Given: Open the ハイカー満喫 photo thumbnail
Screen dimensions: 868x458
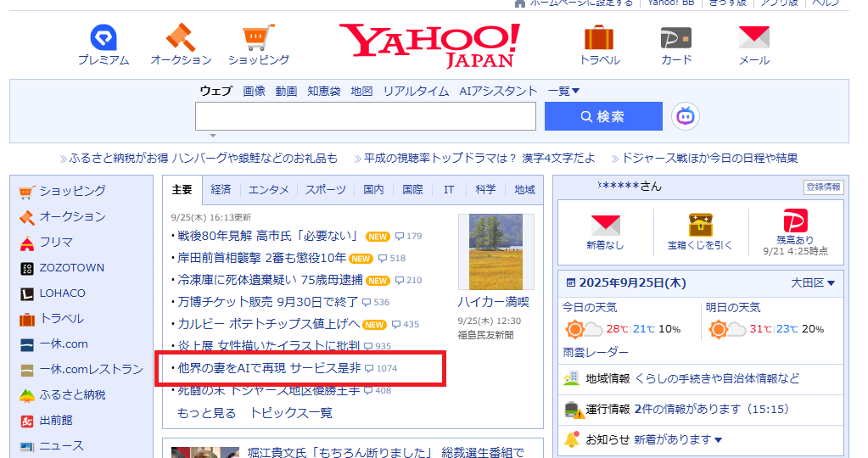Looking at the screenshot, I should tap(496, 252).
